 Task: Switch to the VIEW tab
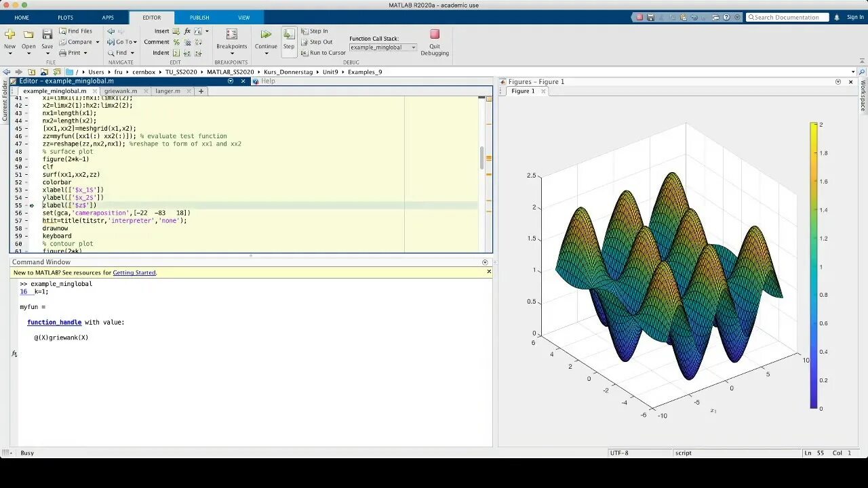243,18
